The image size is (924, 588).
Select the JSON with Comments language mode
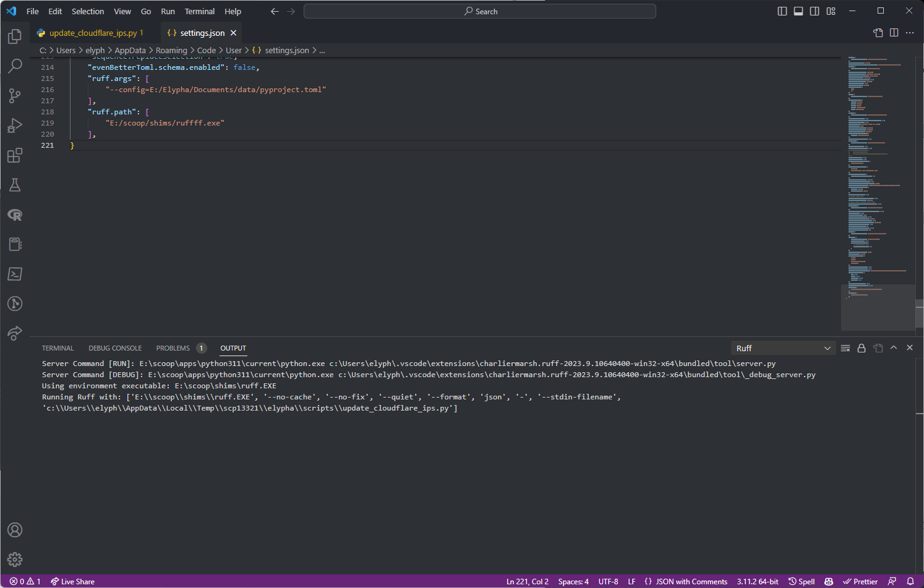point(687,581)
